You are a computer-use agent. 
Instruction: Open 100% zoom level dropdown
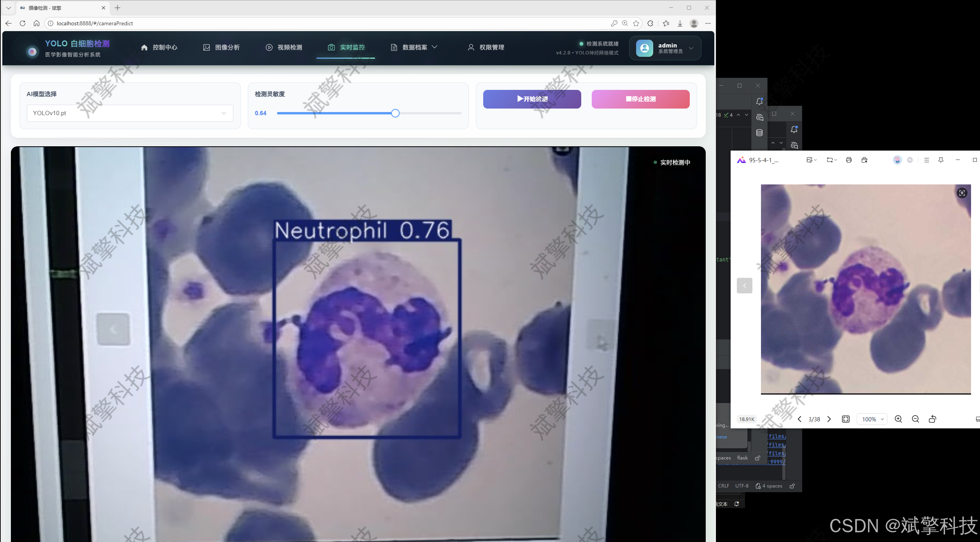(872, 419)
